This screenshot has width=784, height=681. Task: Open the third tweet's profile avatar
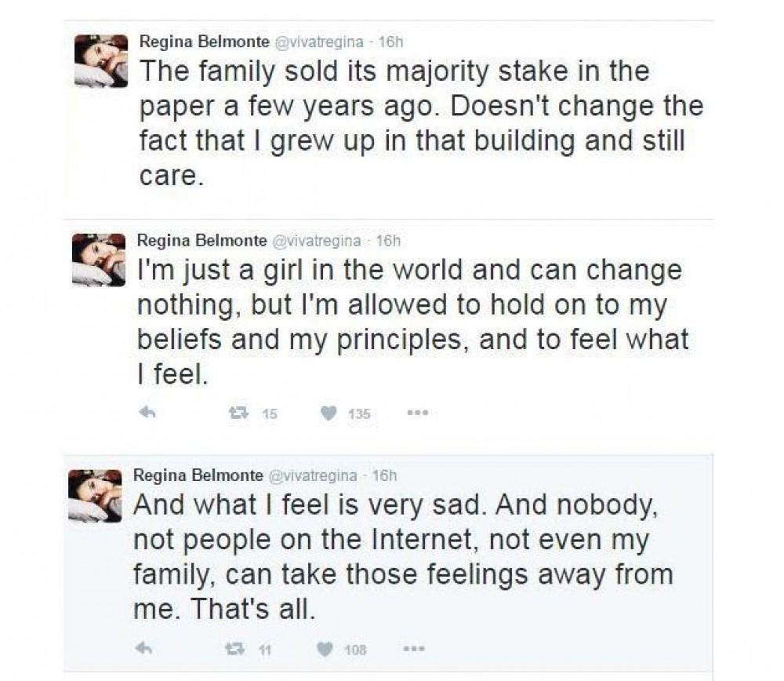pos(95,496)
